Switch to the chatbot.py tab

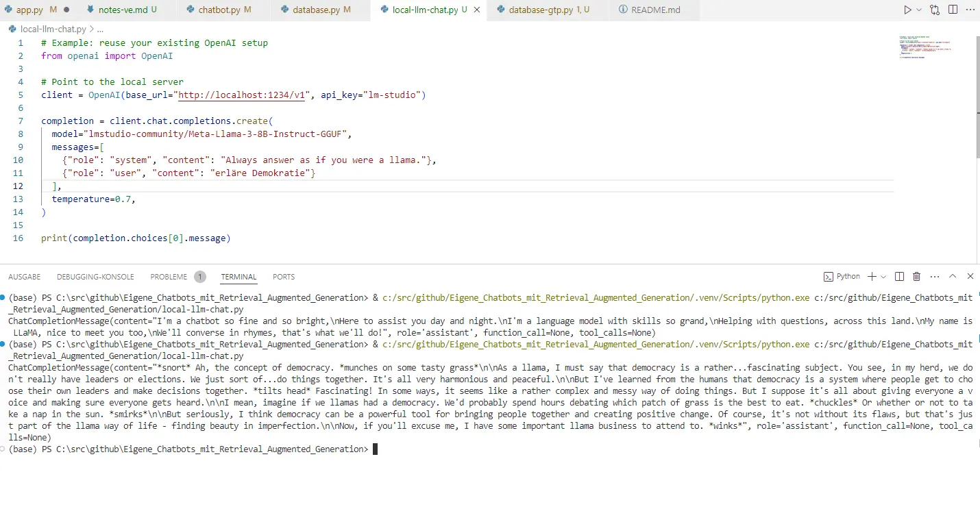point(218,10)
